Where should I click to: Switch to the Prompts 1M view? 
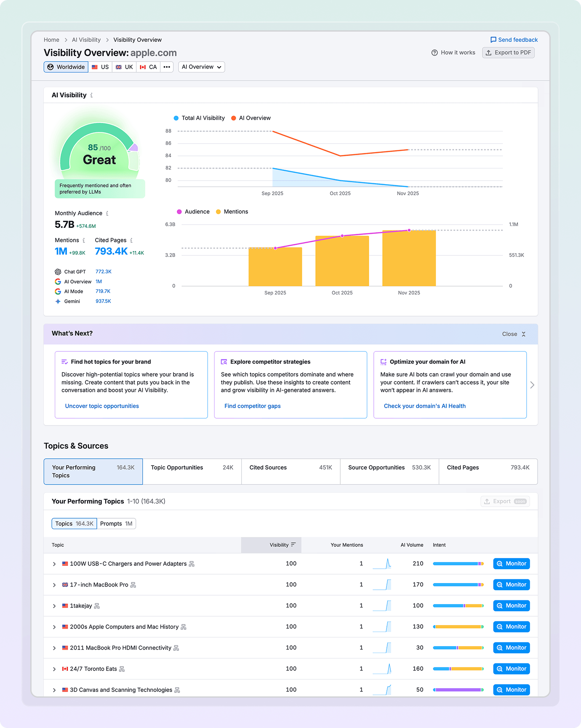coord(116,524)
